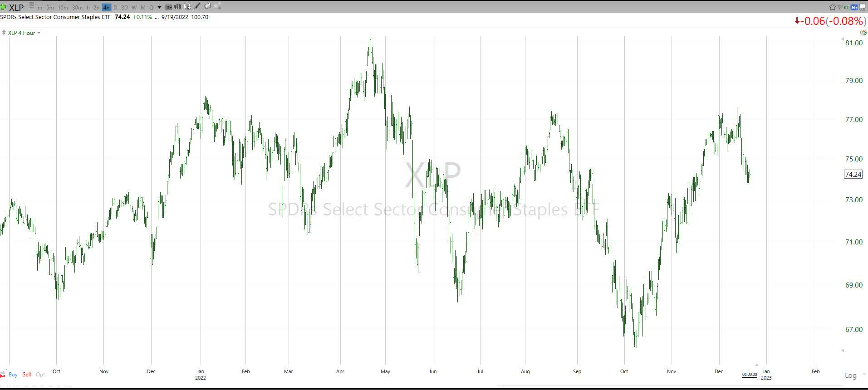Click the 67.00 price axis label
The image size is (868, 390).
(x=854, y=330)
